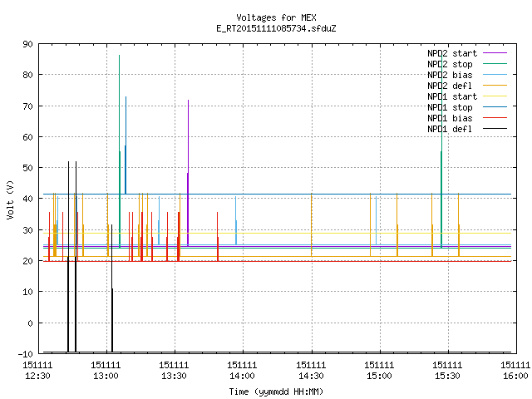Viewport: 532px width, 399px height.
Task: Click the orange NPD2 defl legend line
Action: point(495,85)
